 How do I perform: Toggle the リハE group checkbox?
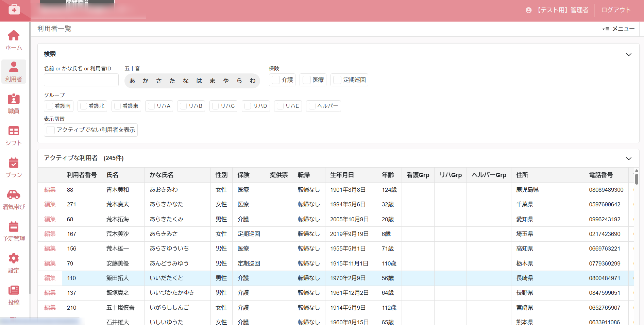point(280,106)
